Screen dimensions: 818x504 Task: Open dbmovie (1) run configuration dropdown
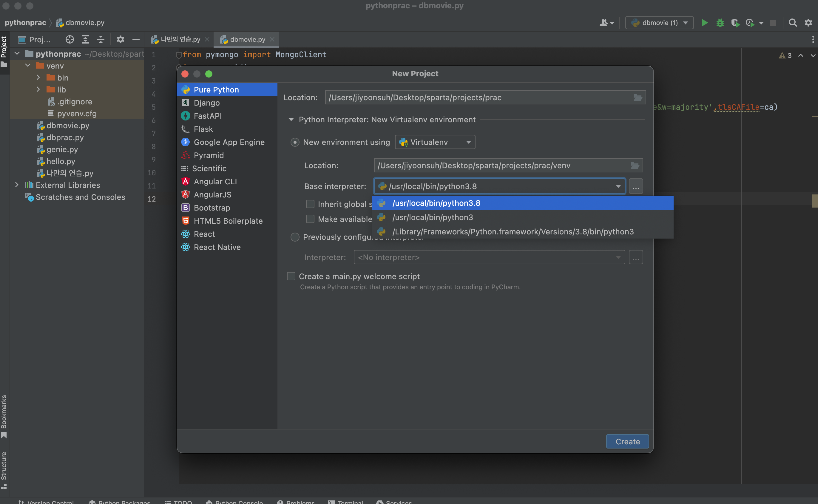pos(659,23)
